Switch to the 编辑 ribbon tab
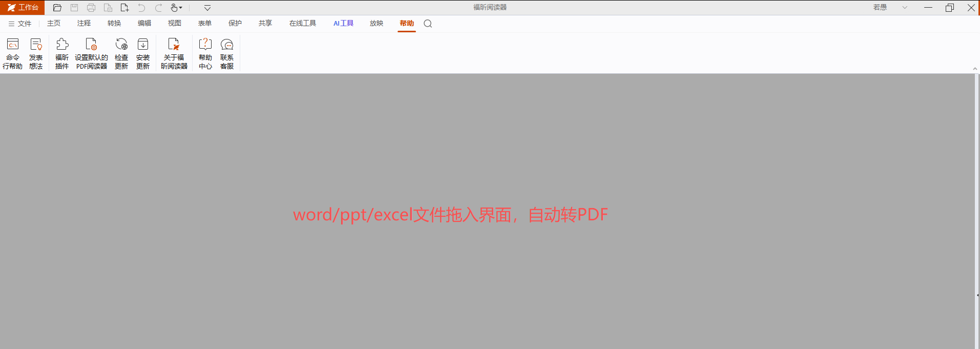 [144, 23]
